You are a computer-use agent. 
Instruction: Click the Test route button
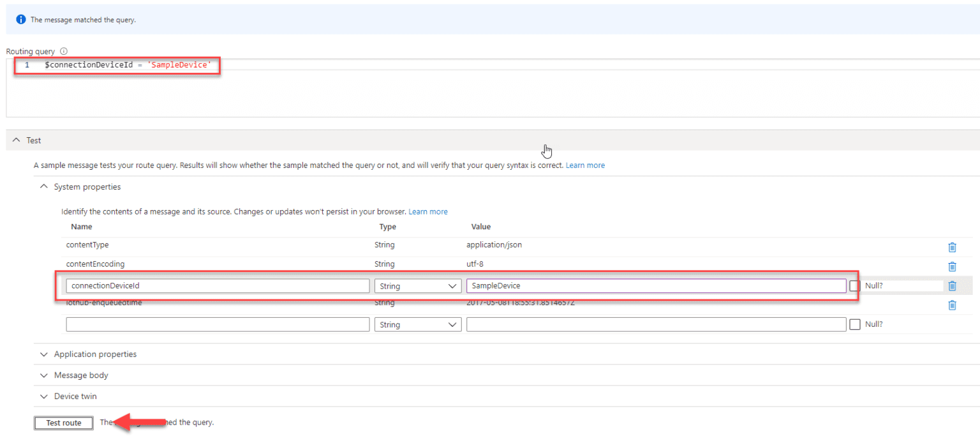pyautogui.click(x=63, y=423)
